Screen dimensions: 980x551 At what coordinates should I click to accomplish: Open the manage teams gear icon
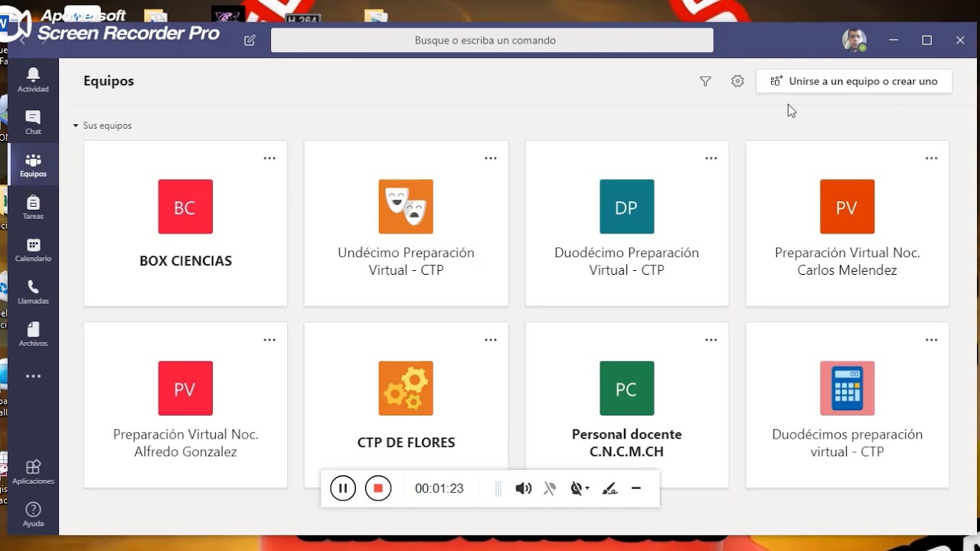[737, 81]
